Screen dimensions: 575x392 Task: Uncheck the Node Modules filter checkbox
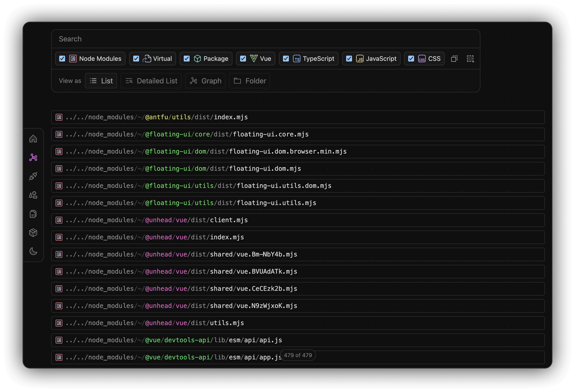click(62, 59)
